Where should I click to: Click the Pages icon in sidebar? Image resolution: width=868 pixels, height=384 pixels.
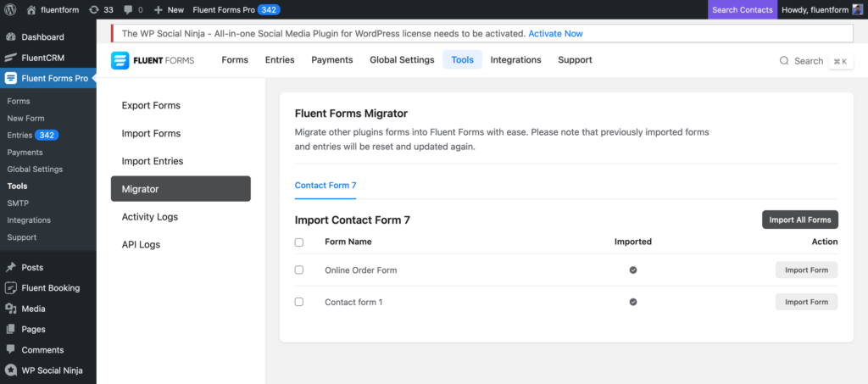point(10,329)
